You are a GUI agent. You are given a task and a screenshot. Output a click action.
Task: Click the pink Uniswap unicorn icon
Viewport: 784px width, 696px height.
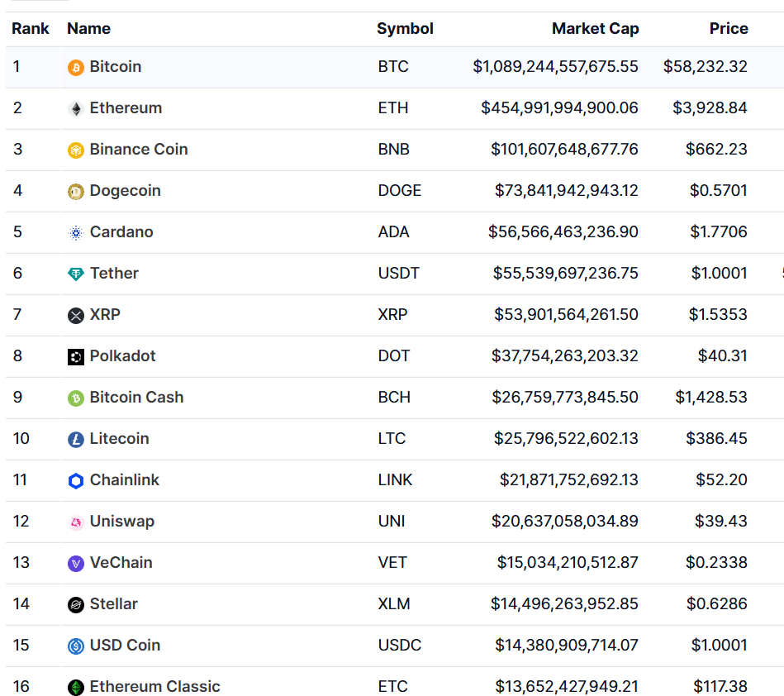(76, 522)
